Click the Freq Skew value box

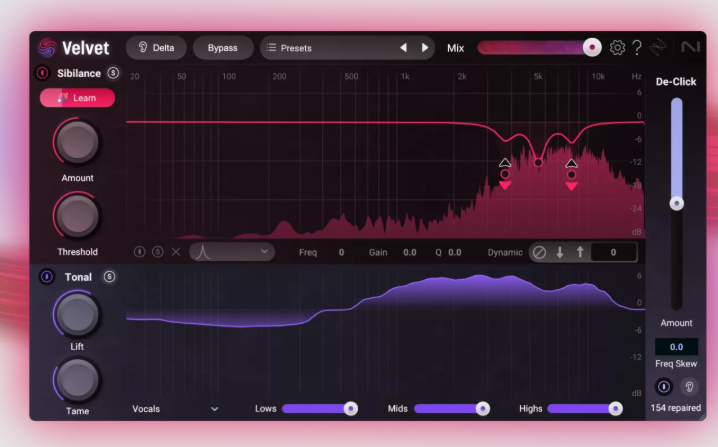click(x=676, y=347)
